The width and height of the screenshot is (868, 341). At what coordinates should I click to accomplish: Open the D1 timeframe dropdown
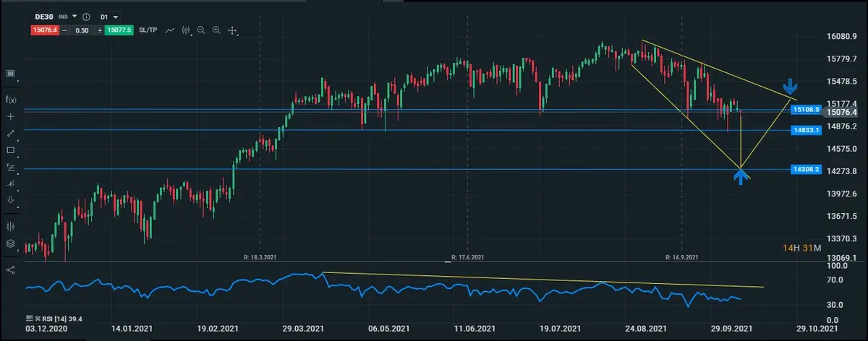pos(109,16)
